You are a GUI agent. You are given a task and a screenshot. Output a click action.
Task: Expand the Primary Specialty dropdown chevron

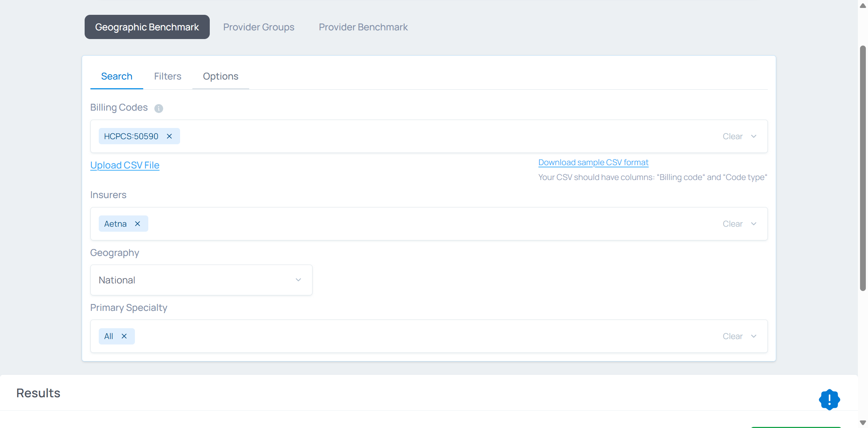(754, 336)
